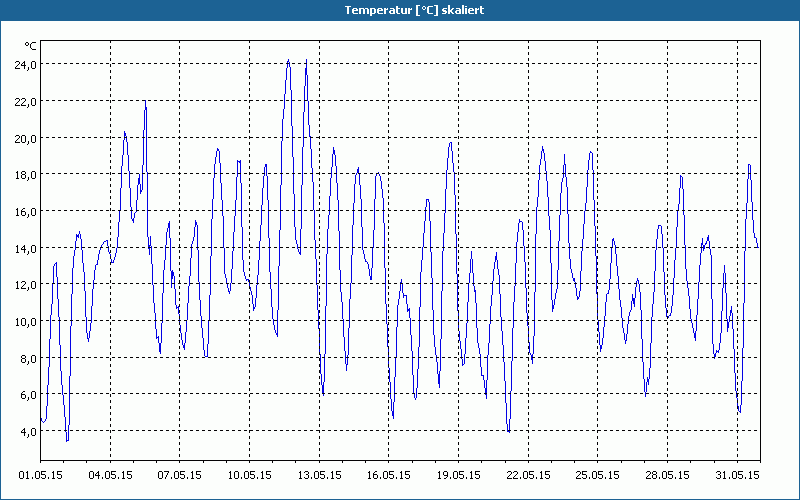Select the 12,0 y-axis label
The width and height of the screenshot is (800, 500).
click(x=27, y=285)
